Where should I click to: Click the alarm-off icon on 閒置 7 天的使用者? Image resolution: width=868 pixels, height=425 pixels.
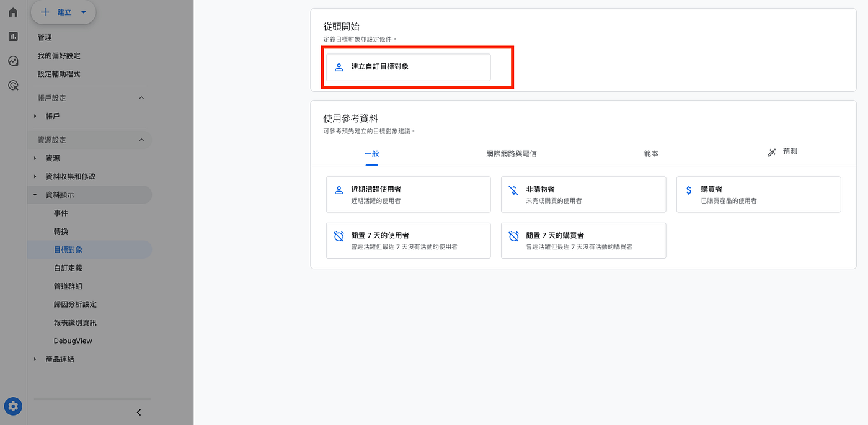[339, 236]
